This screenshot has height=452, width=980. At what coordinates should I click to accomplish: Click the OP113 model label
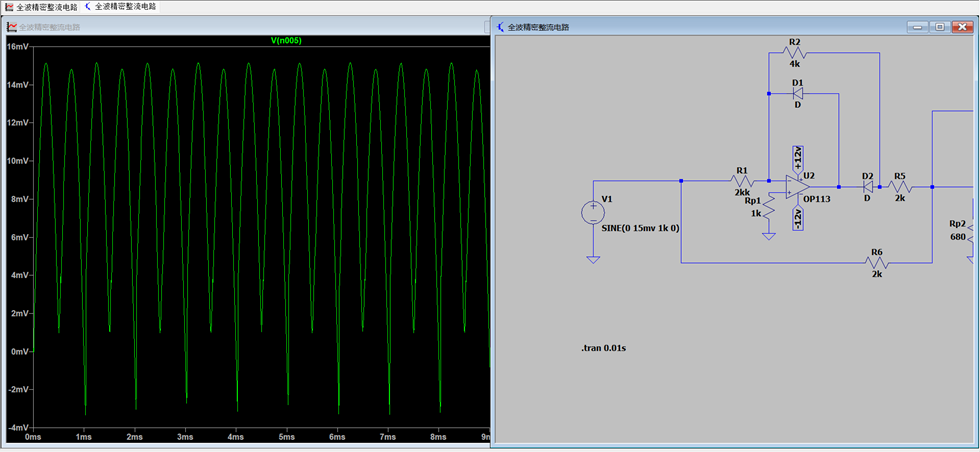click(817, 200)
